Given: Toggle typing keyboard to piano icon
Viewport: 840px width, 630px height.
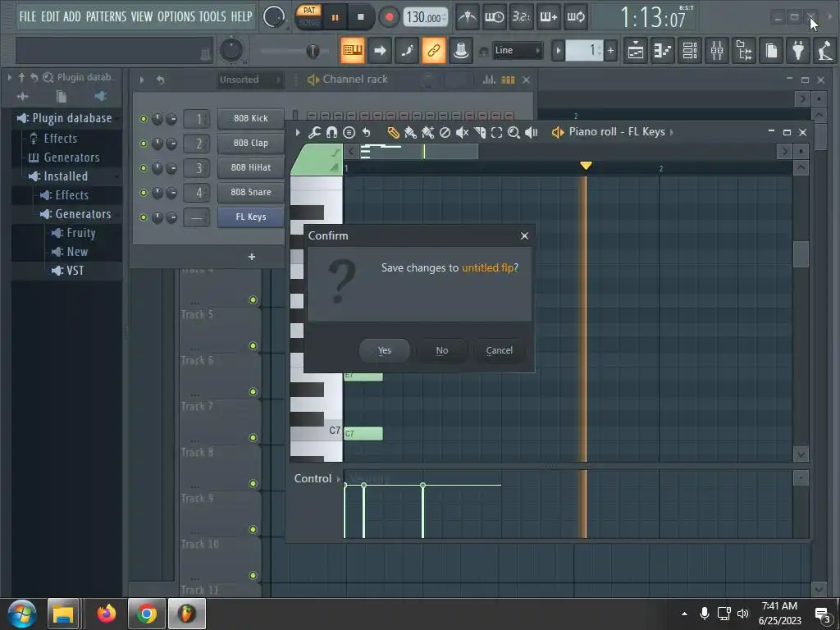Looking at the screenshot, I should pos(353,51).
